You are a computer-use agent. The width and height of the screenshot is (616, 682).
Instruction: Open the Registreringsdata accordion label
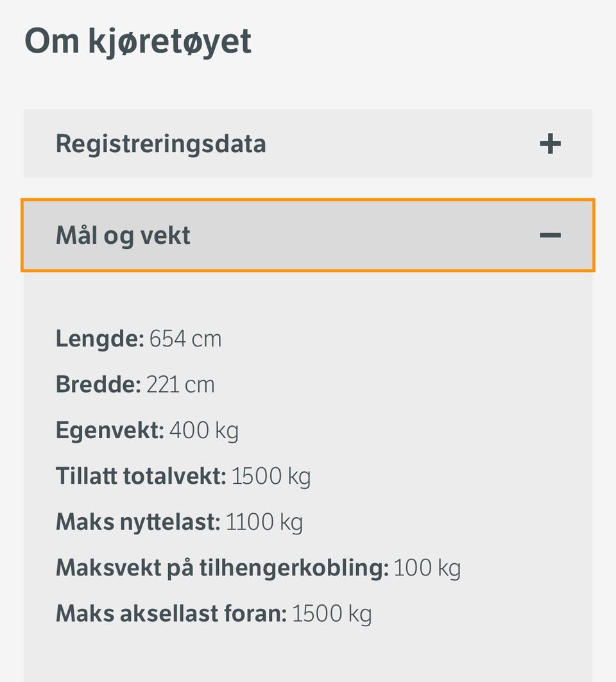pos(160,144)
